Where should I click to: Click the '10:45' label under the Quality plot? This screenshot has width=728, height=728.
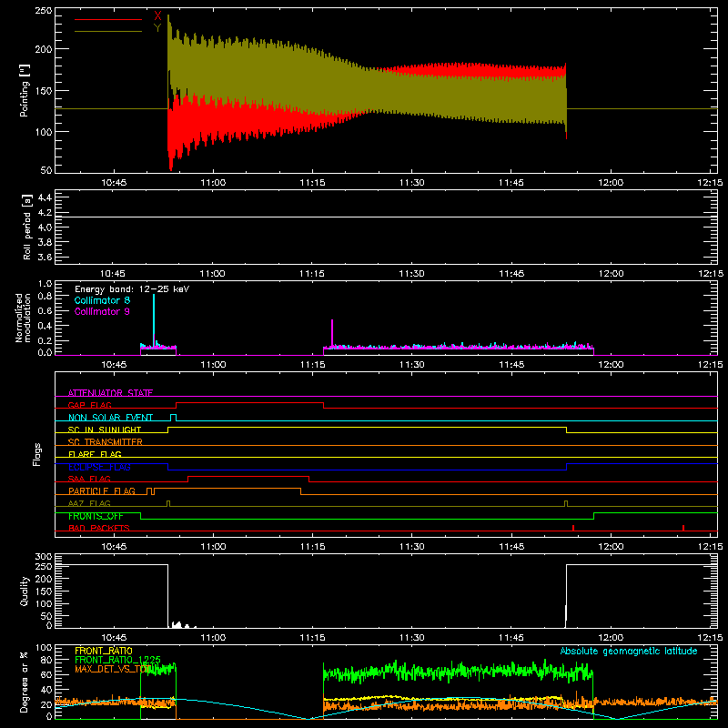[114, 638]
